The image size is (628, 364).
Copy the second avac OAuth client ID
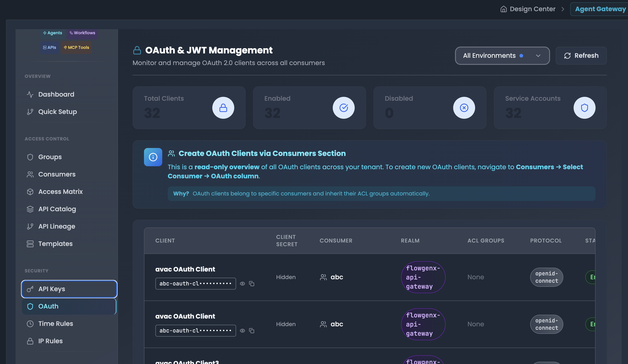tap(252, 331)
